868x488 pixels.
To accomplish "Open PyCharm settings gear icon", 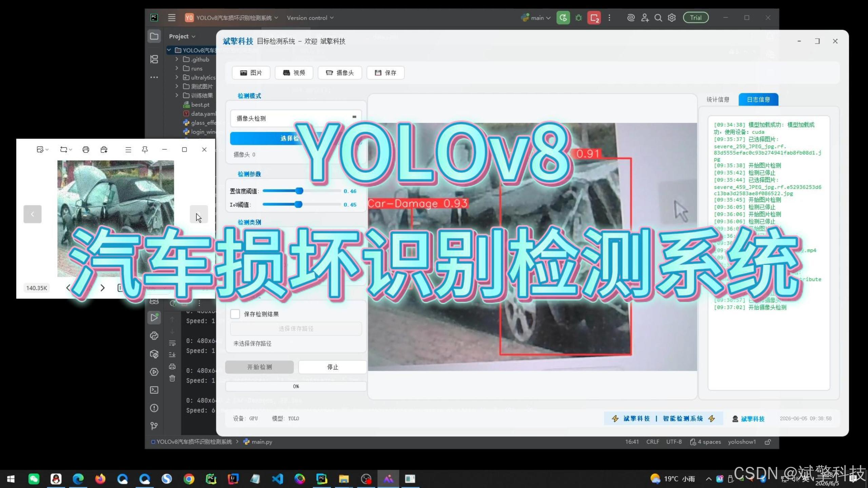I will coord(672,18).
